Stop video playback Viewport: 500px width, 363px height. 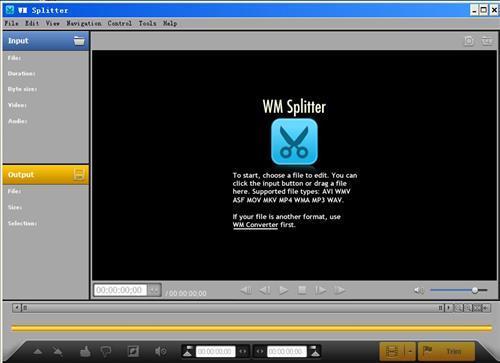[302, 290]
